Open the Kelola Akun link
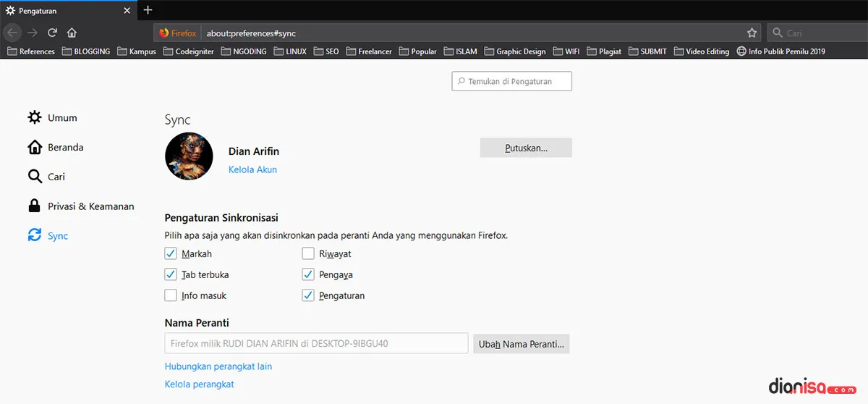Viewport: 868px width, 404px height. tap(252, 169)
